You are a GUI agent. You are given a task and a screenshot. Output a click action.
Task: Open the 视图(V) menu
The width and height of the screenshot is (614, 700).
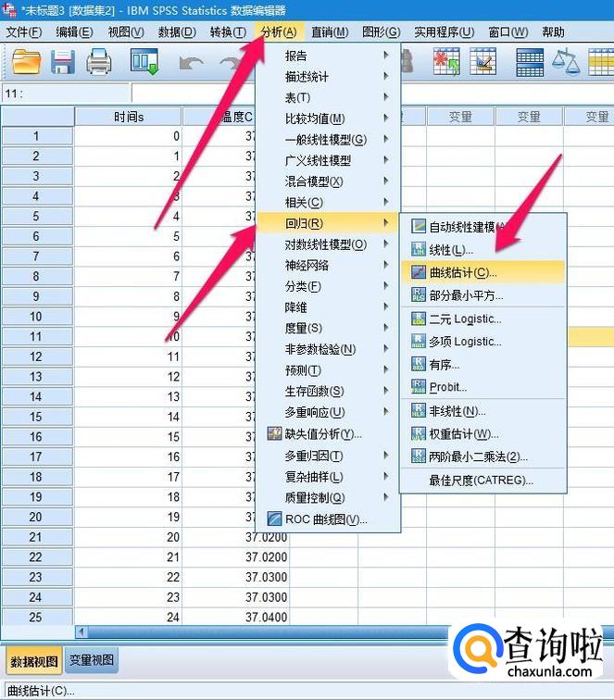coord(126,32)
